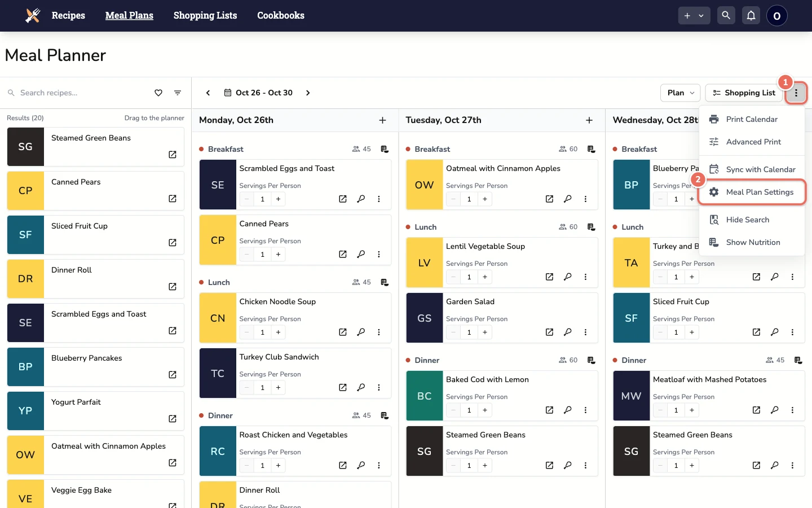Open the recipe filter options icon
This screenshot has height=508, width=812.
pos(178,93)
